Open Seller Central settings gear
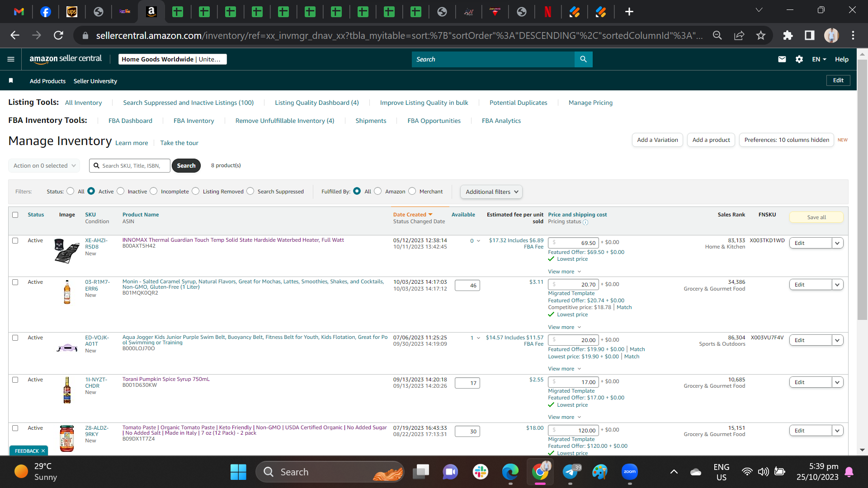This screenshot has width=868, height=488. tap(799, 59)
